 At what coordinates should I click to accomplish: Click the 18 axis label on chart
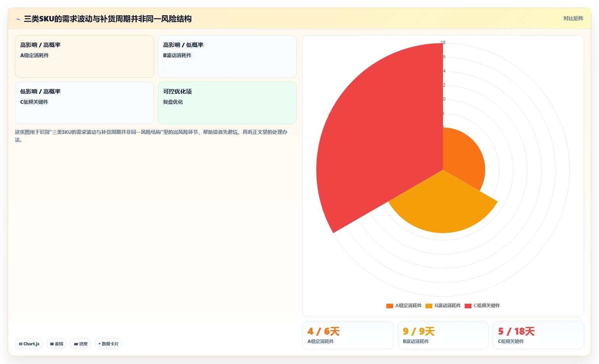[443, 43]
